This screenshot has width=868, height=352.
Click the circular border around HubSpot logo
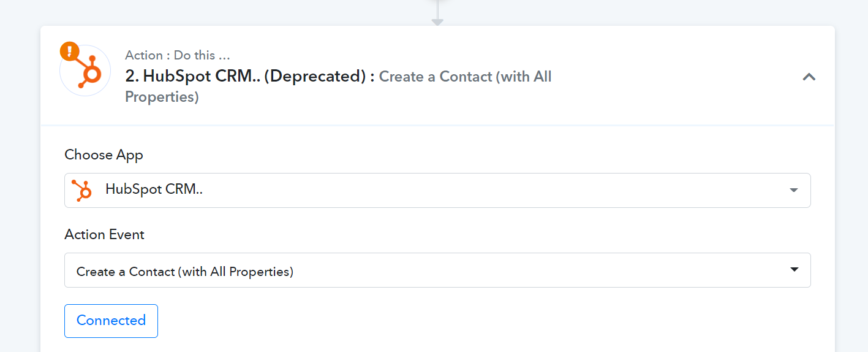(85, 95)
